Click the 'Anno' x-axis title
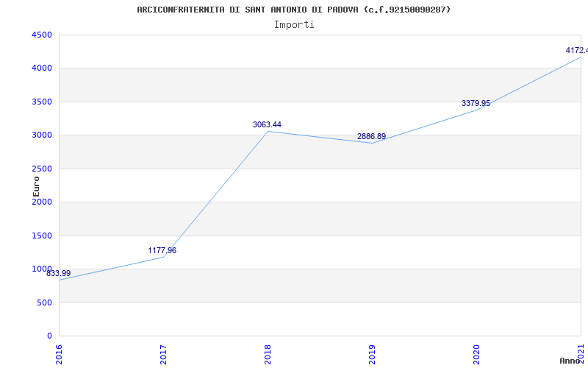588x368 pixels. point(570,361)
